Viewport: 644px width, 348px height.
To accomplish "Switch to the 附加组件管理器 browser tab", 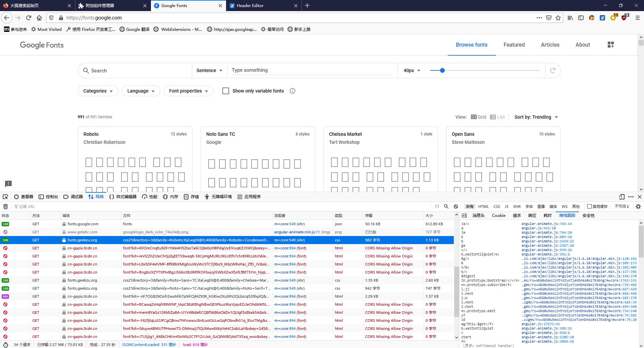I will click(113, 5).
